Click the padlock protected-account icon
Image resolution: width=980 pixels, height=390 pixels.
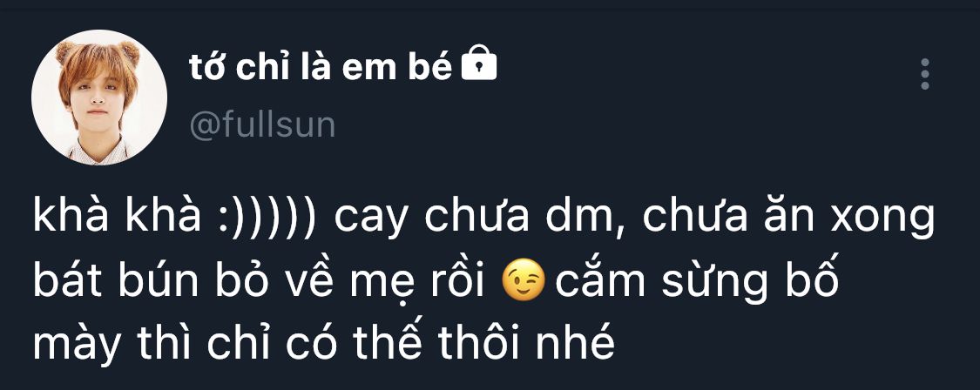pos(479,63)
